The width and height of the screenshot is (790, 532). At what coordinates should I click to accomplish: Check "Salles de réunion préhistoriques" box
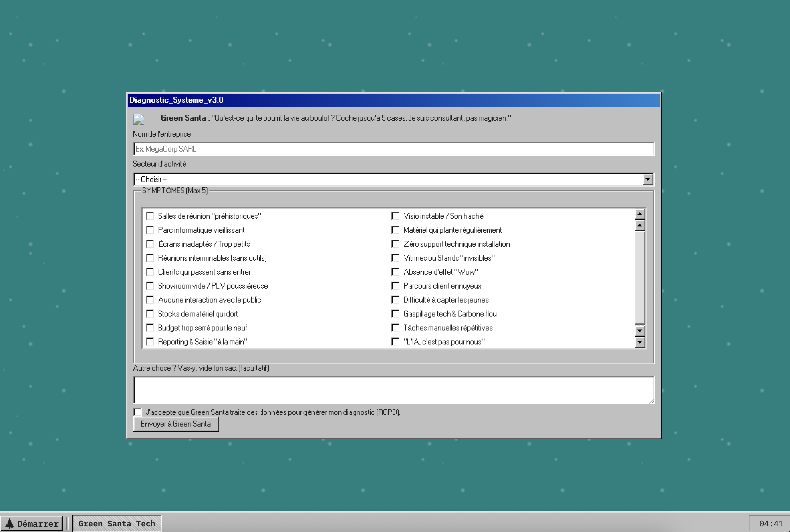coord(150,216)
